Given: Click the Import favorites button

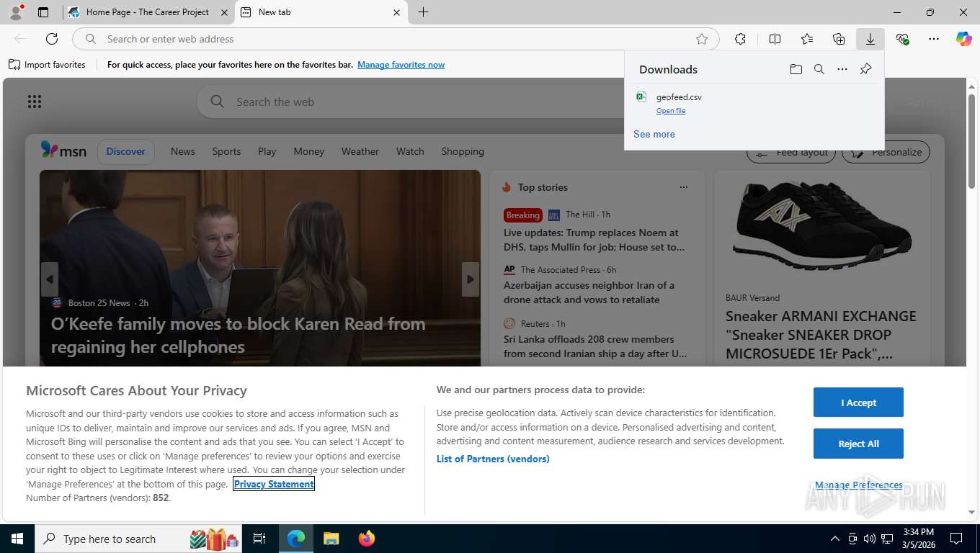Looking at the screenshot, I should (x=48, y=65).
